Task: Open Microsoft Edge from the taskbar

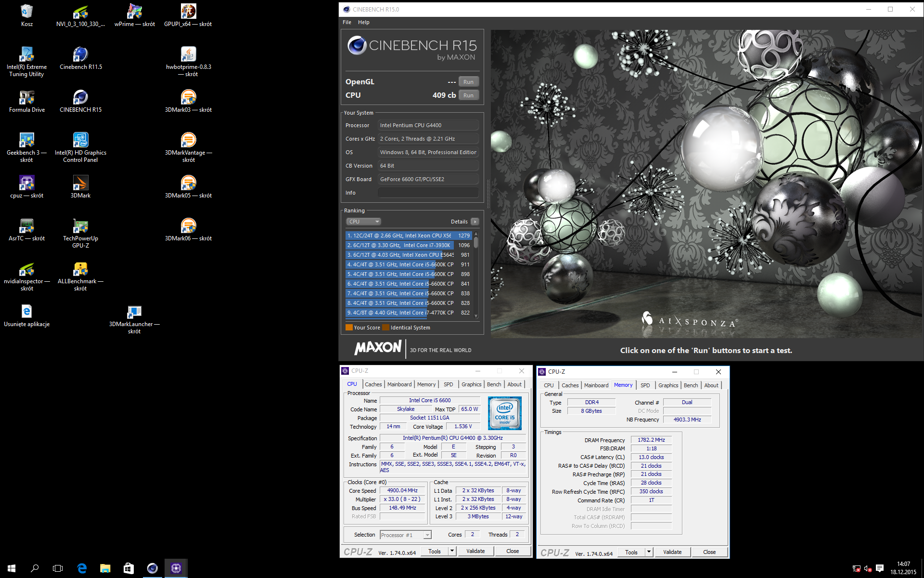Action: [82, 568]
